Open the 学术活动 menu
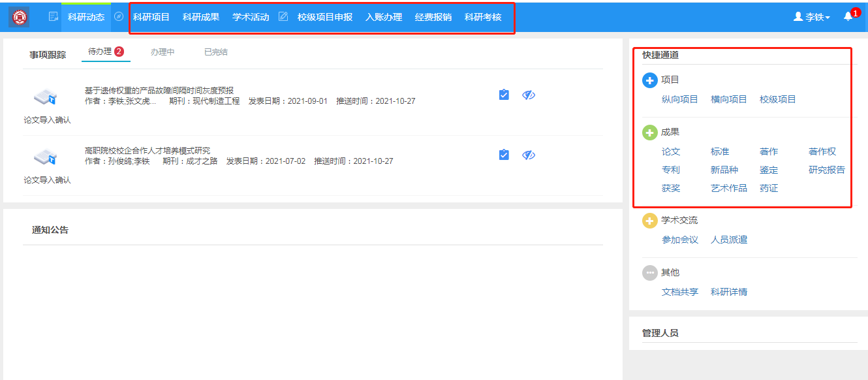The image size is (868, 380). tap(251, 17)
